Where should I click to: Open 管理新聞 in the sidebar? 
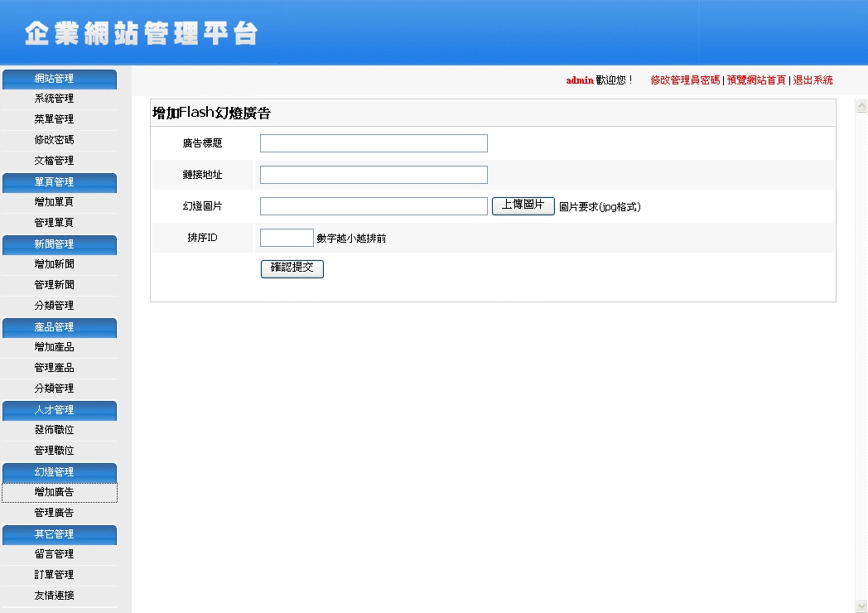point(54,285)
